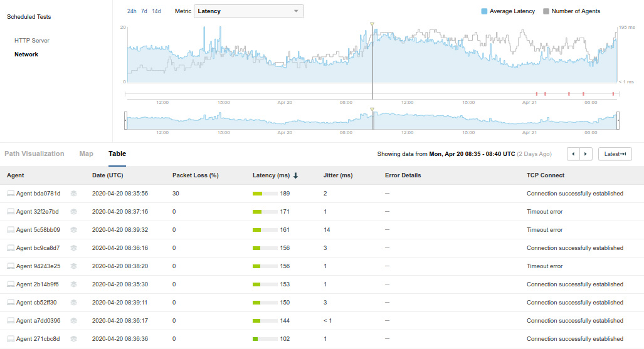The width and height of the screenshot is (644, 349).
Task: Click the Latency column sort arrow
Action: coord(295,176)
